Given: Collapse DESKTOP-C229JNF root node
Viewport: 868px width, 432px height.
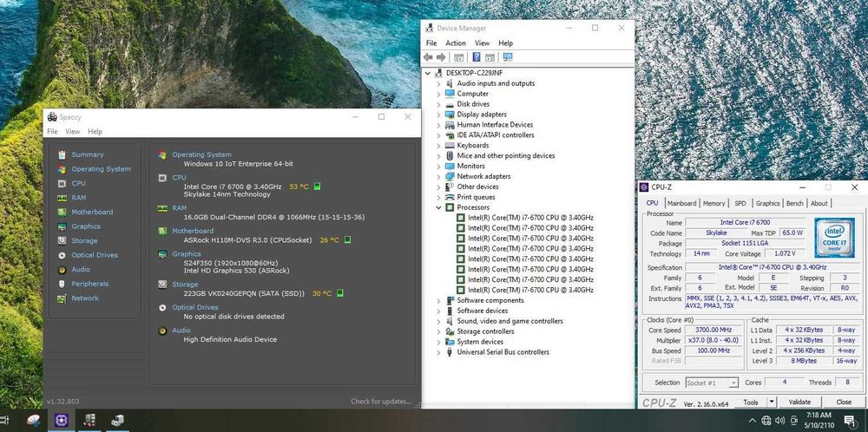Looking at the screenshot, I should click(x=428, y=73).
